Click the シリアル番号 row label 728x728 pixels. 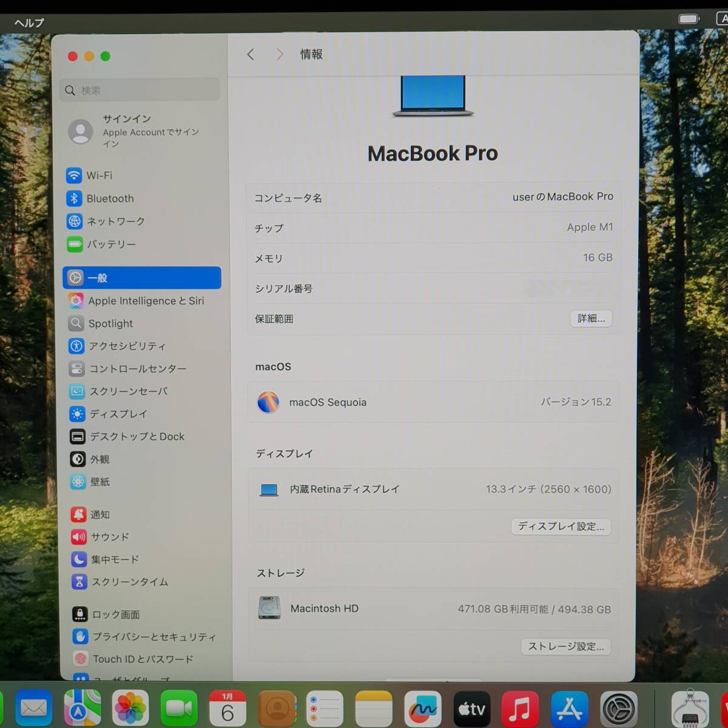click(x=283, y=289)
